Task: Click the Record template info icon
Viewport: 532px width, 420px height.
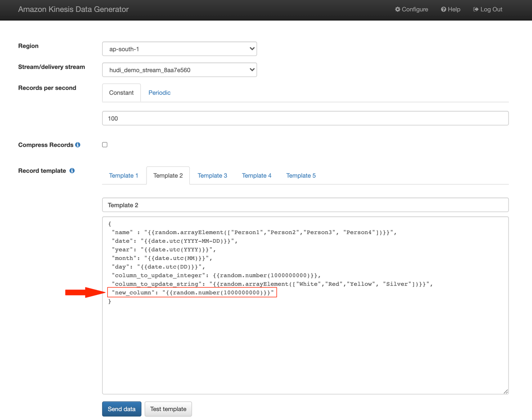Action: tap(72, 171)
